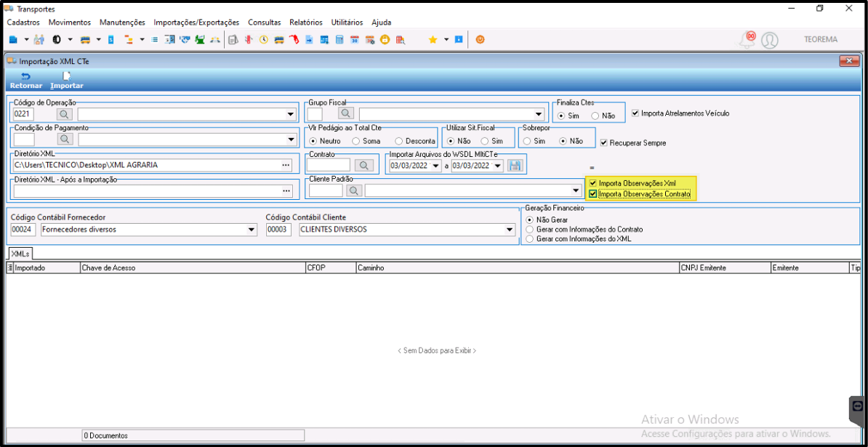Screen dimensions: 868x447
Task: Expand the Condição de Pagamento dropdown
Action: tap(292, 140)
